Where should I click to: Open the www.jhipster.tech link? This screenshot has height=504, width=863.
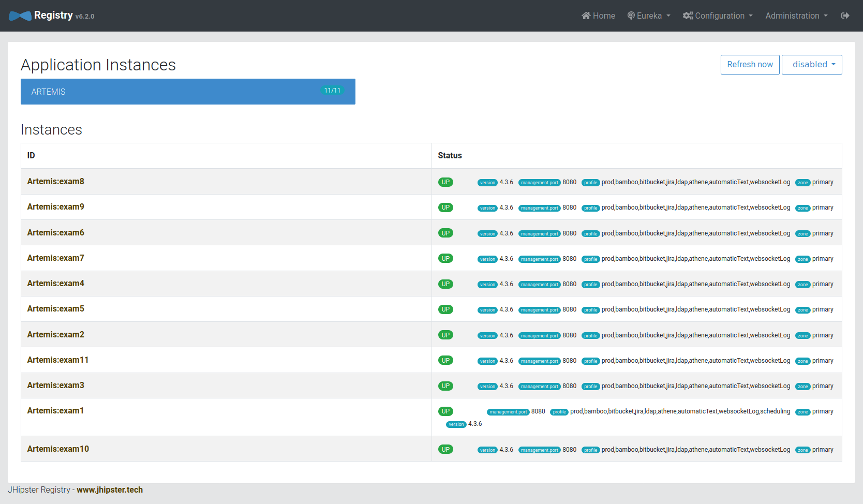point(110,490)
